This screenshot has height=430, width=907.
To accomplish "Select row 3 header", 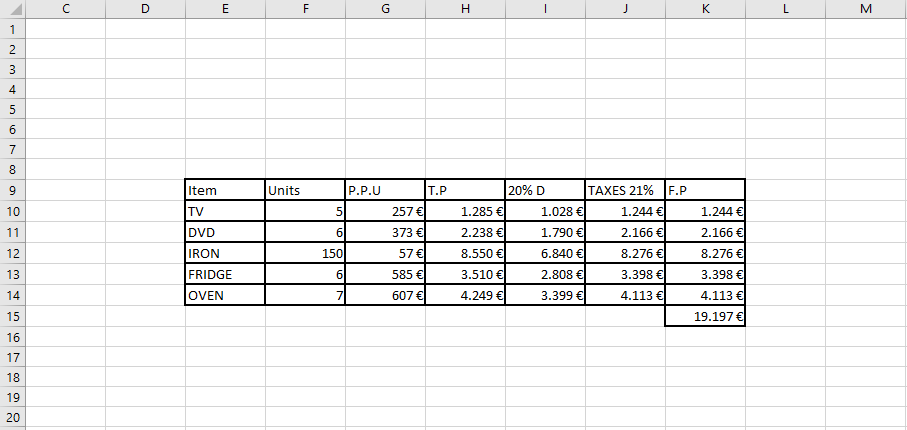I will click(12, 69).
